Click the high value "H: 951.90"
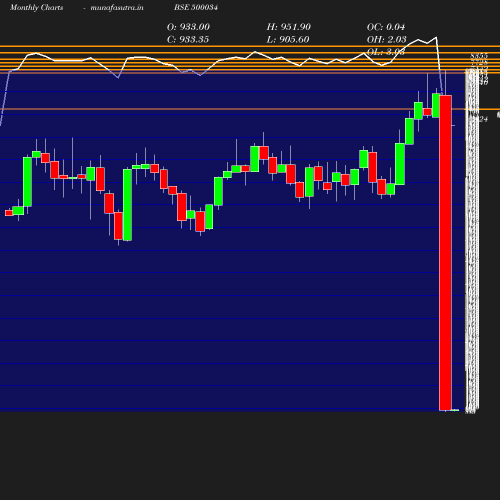The width and height of the screenshot is (500, 500). click(289, 27)
